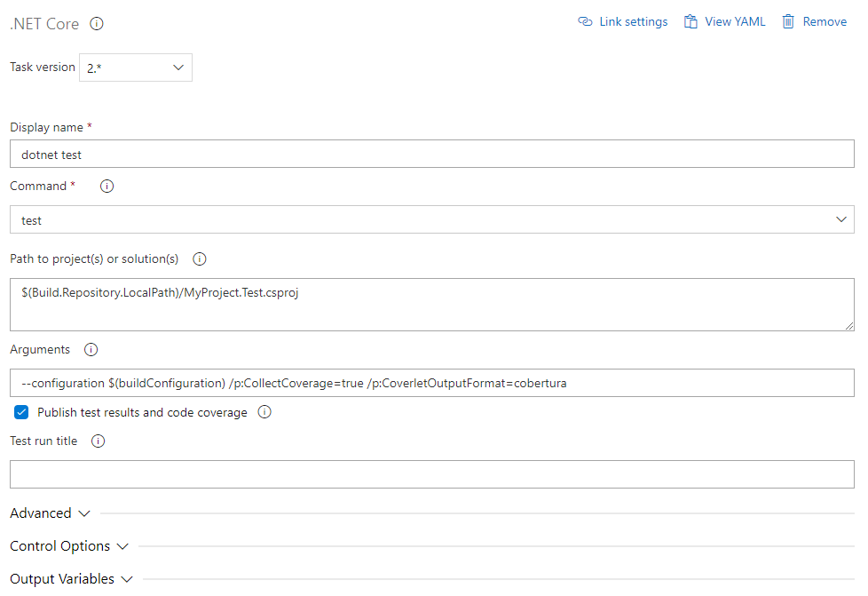
Task: Click into the Arguments input field
Action: pos(432,383)
